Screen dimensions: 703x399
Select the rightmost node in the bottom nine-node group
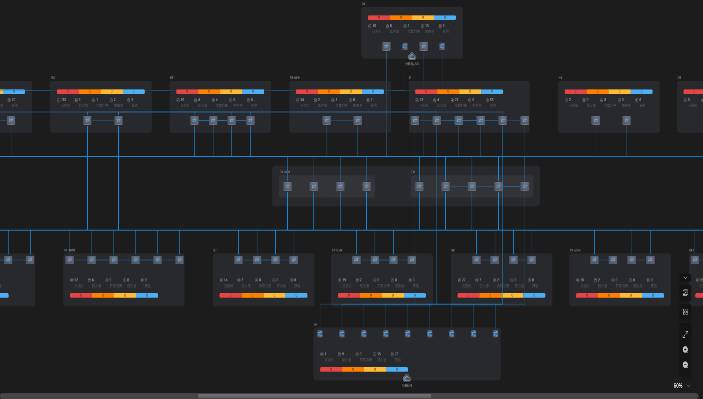click(x=495, y=334)
